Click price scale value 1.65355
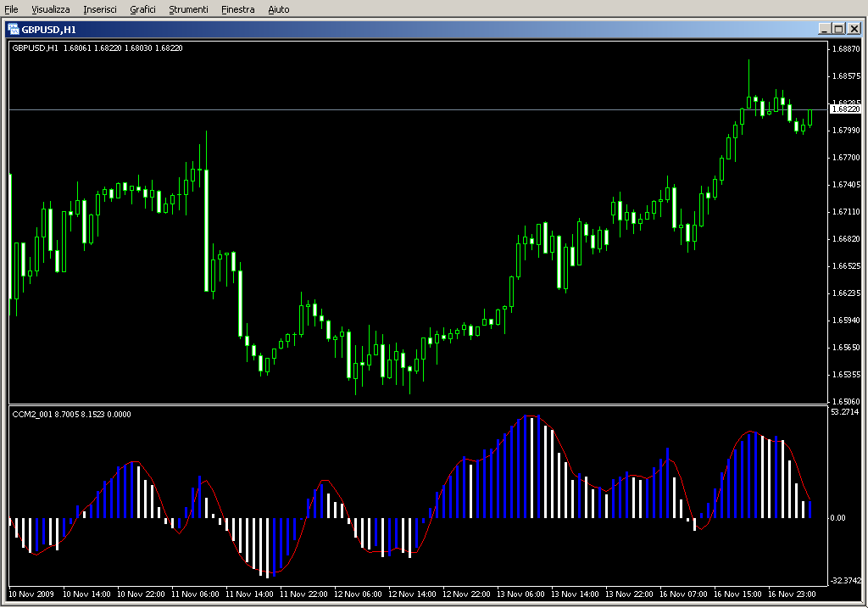The height and width of the screenshot is (608, 868). [x=847, y=374]
